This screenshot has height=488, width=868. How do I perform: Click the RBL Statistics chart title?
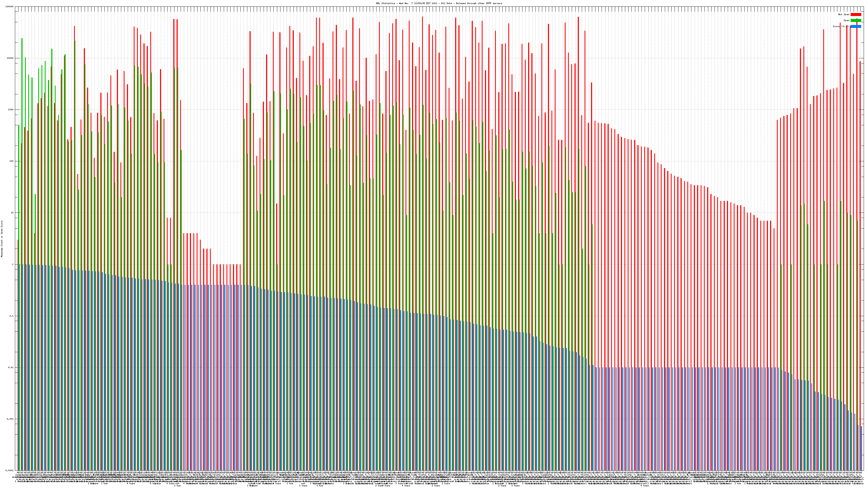pos(439,3)
